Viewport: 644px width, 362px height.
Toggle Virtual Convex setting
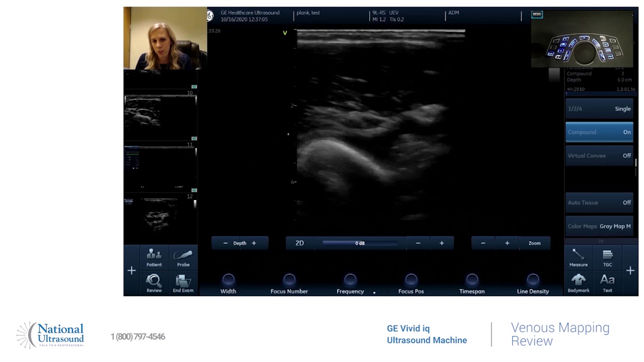(x=599, y=156)
